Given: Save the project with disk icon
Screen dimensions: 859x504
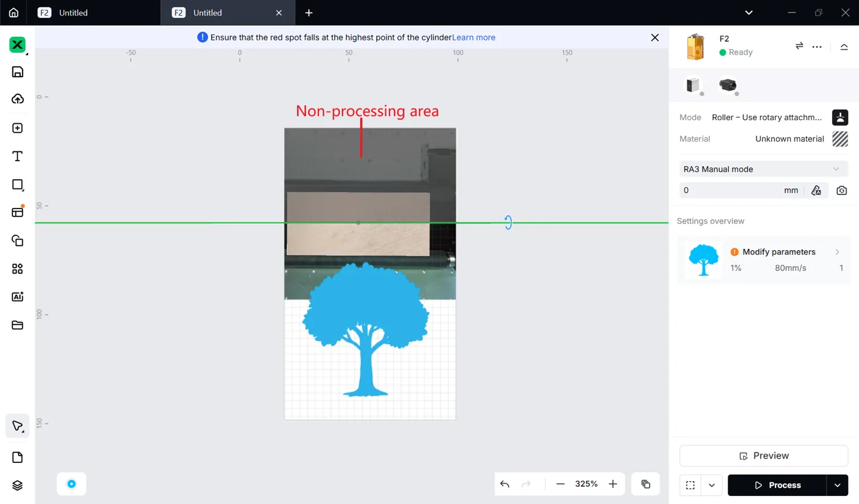Looking at the screenshot, I should pyautogui.click(x=18, y=72).
